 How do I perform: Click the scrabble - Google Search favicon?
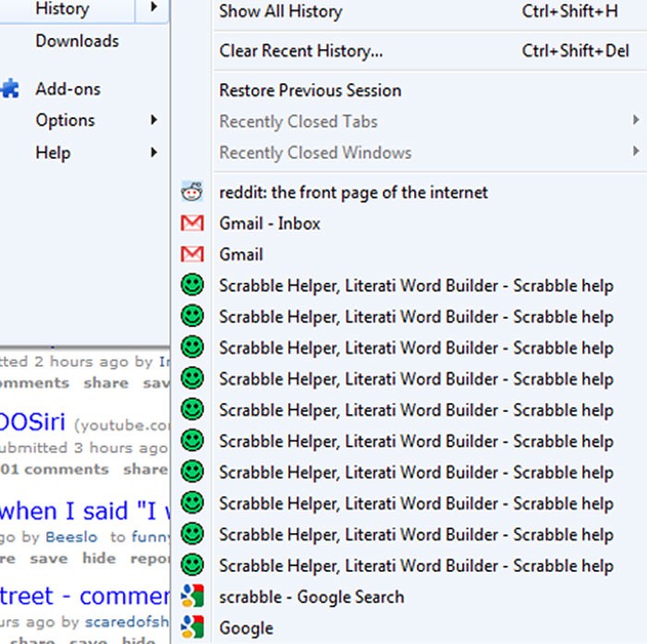pos(192,597)
